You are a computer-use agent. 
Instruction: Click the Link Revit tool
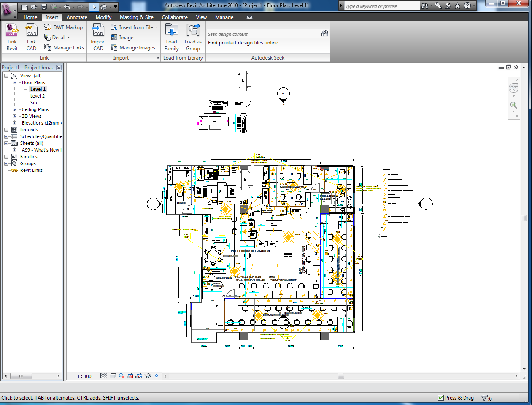pyautogui.click(x=12, y=37)
